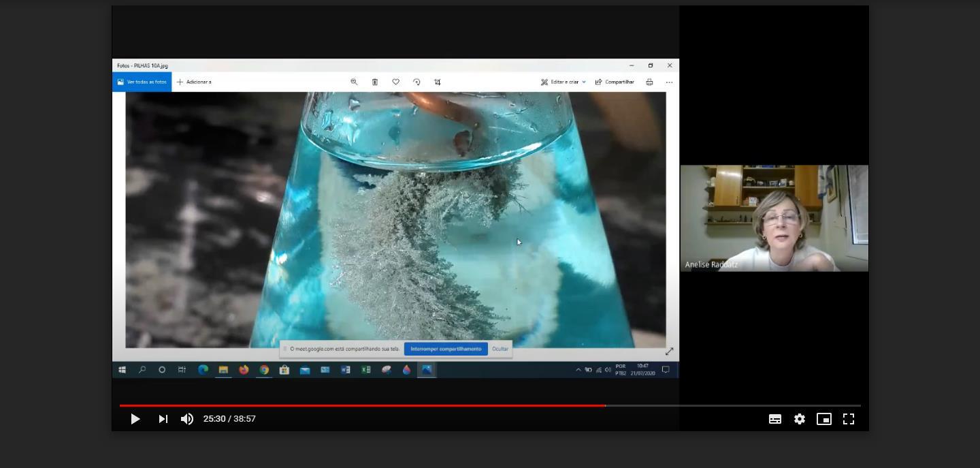The height and width of the screenshot is (468, 980).
Task: Expand hidden icons in the system tray
Action: coord(578,369)
